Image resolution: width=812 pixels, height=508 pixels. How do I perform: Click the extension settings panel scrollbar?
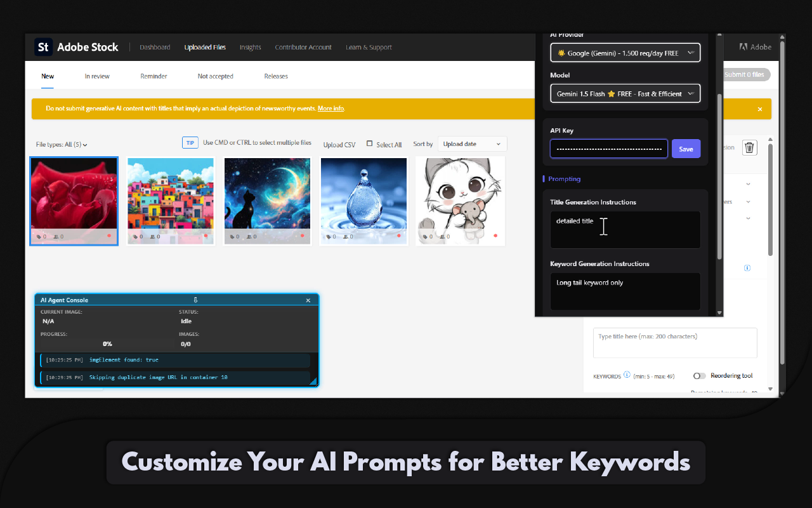click(719, 176)
